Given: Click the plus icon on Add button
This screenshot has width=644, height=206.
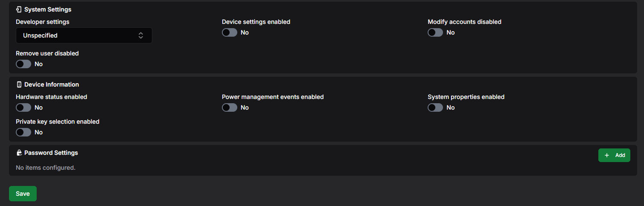Looking at the screenshot, I should (607, 155).
